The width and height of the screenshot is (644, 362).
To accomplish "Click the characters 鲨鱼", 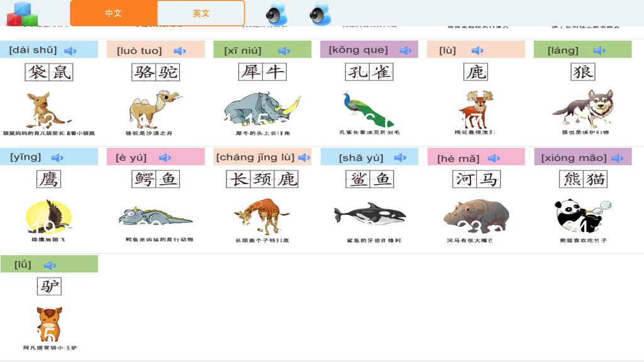I will [x=370, y=179].
